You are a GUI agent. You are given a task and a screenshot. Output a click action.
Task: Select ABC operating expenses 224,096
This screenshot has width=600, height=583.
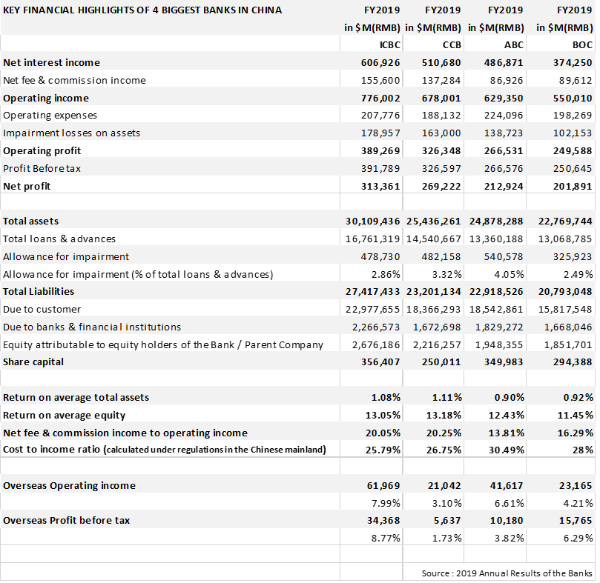[x=504, y=115]
